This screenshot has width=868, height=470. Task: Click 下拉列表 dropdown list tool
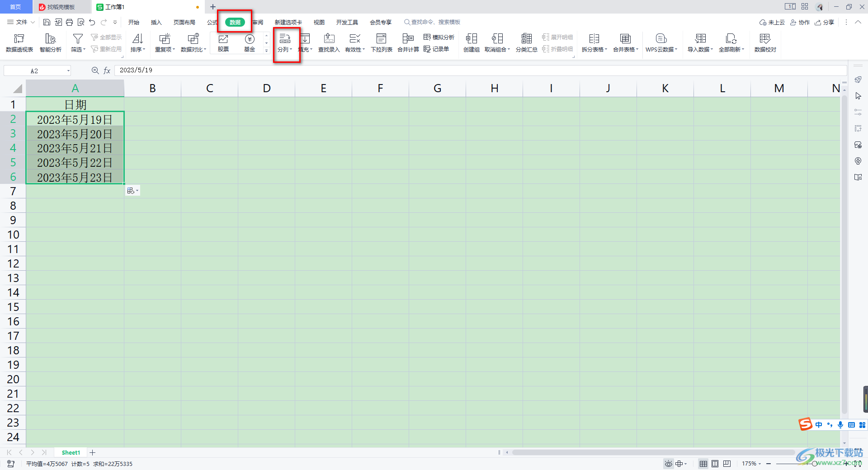click(x=382, y=43)
